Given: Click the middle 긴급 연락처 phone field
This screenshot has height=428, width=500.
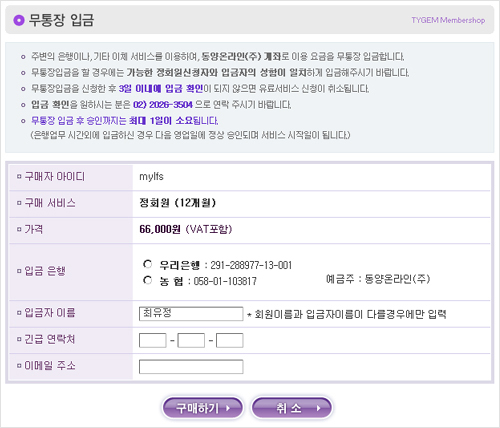Looking at the screenshot, I should (x=191, y=340).
